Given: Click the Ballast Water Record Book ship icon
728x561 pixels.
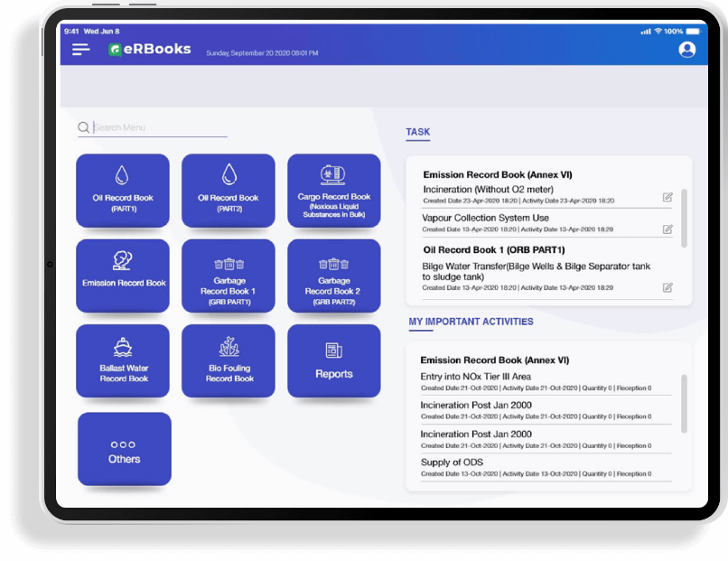Looking at the screenshot, I should tap(123, 348).
